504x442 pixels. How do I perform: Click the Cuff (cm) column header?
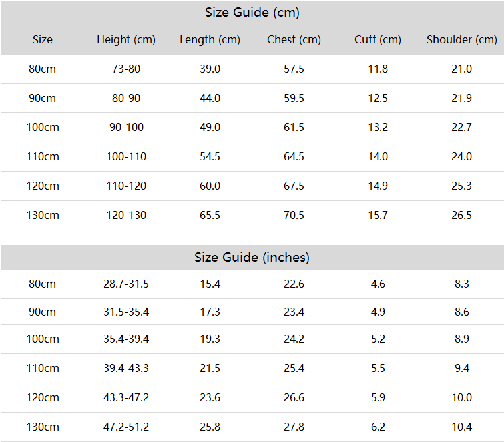point(378,39)
